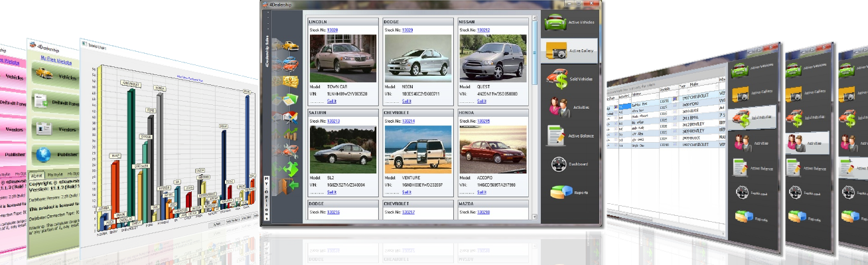Click the gold money icon in left sidebar
This screenshot has width=868, height=265.
290,82
